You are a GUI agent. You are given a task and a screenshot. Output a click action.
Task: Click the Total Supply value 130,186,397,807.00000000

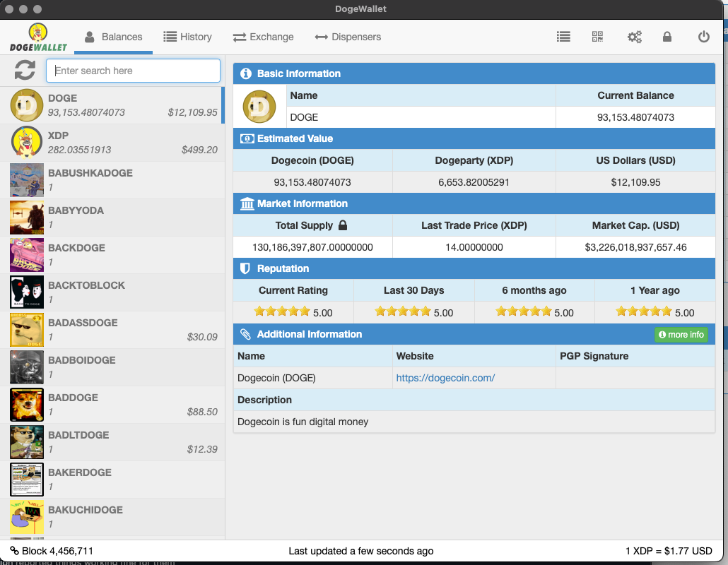coord(312,247)
